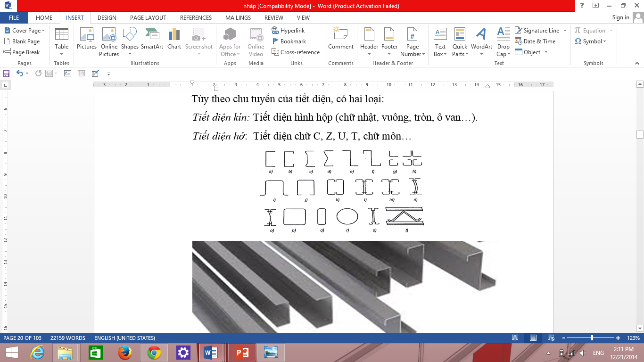Screen dimensions: 644x362
Task: Click the Hyperlink button
Action: coord(289,31)
